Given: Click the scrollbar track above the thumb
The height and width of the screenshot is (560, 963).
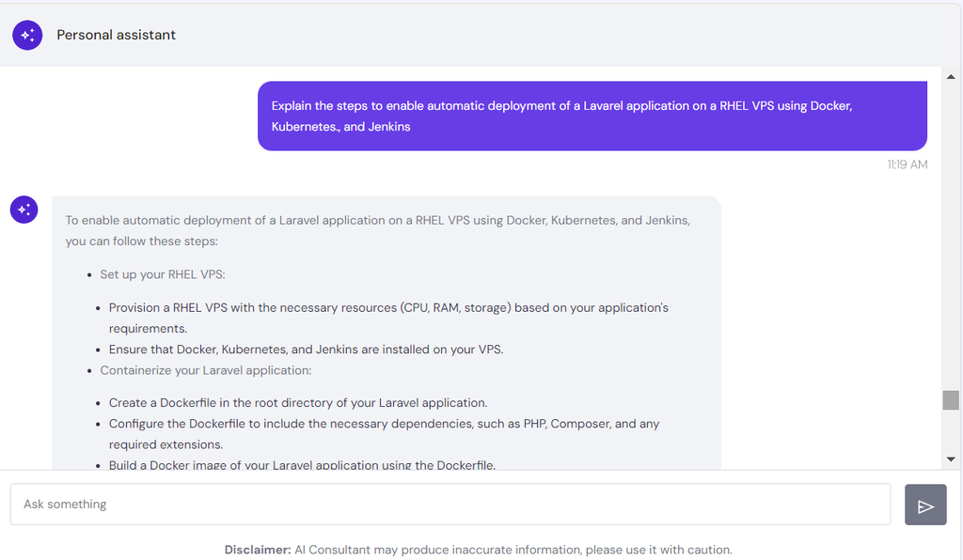Looking at the screenshot, I should tap(951, 236).
